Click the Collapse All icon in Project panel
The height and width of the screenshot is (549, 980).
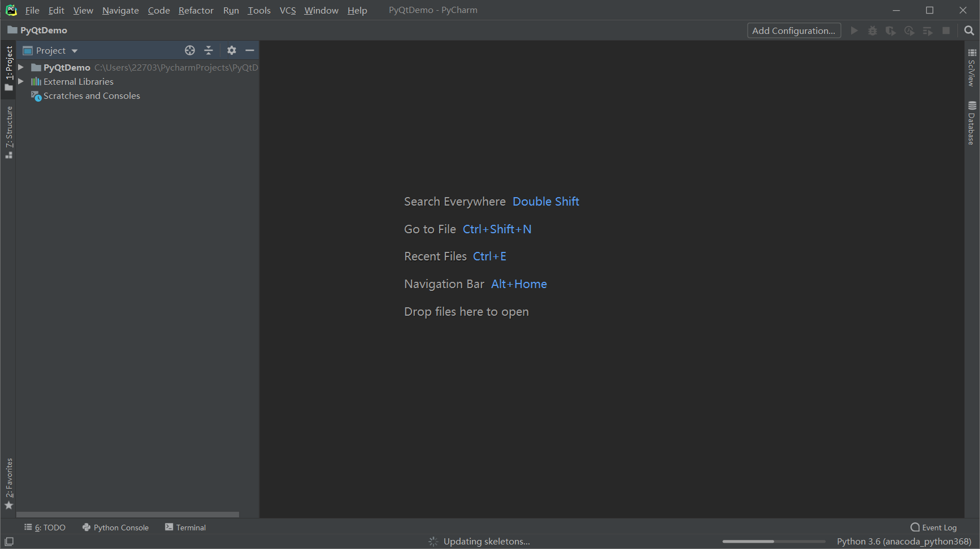click(209, 50)
